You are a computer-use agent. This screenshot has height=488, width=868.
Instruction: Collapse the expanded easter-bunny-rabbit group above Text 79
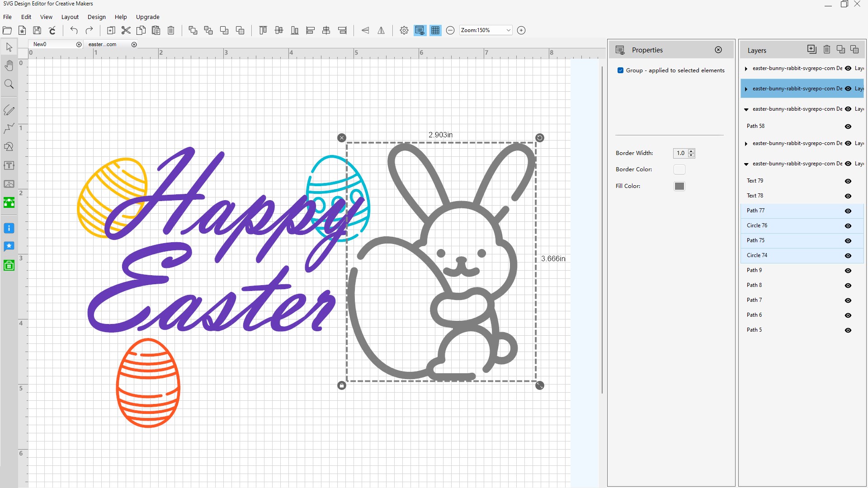[746, 163]
